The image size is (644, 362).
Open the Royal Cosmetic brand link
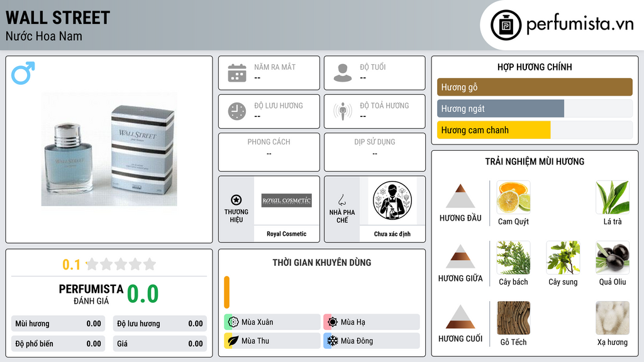(x=287, y=234)
